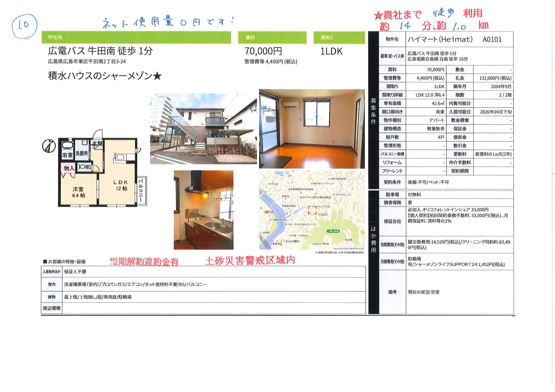Select the address 広島県広島市東区牛田南2丁目3-24
The width and height of the screenshot is (555, 392).
click(87, 61)
